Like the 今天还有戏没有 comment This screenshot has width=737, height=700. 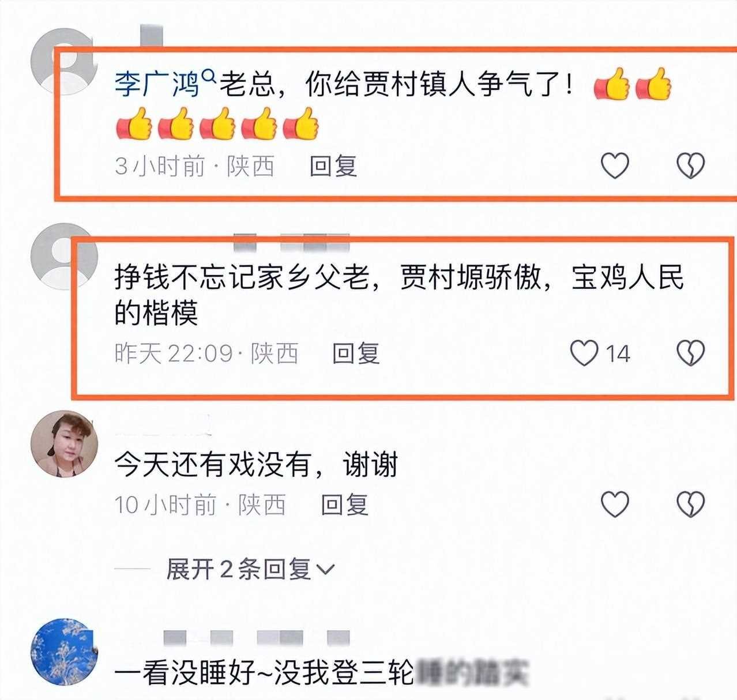point(615,505)
